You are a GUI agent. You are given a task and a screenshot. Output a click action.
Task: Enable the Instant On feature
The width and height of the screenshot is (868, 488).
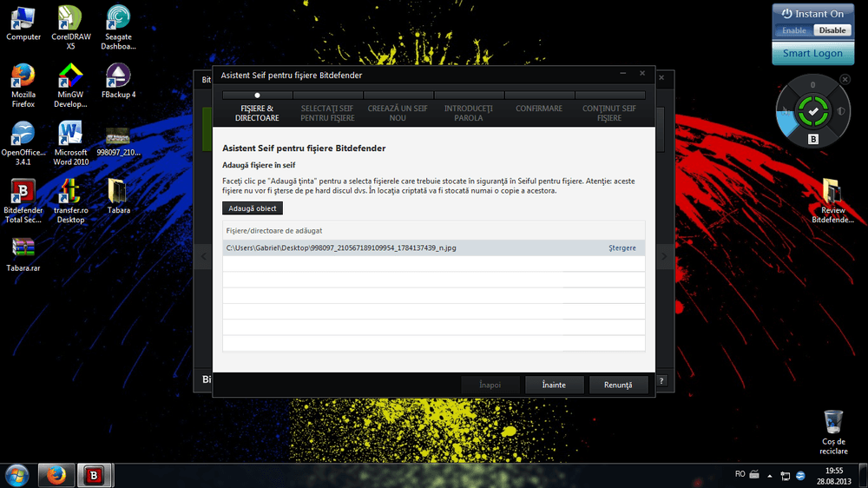(793, 30)
